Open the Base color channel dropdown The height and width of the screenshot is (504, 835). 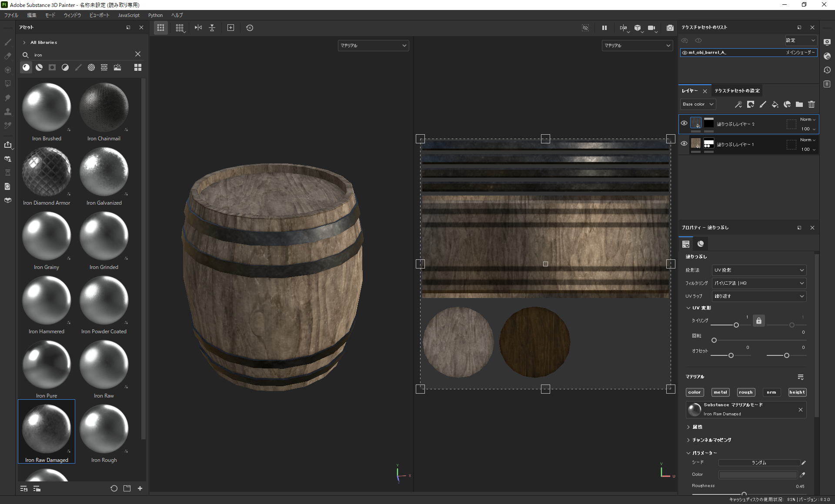coord(698,104)
